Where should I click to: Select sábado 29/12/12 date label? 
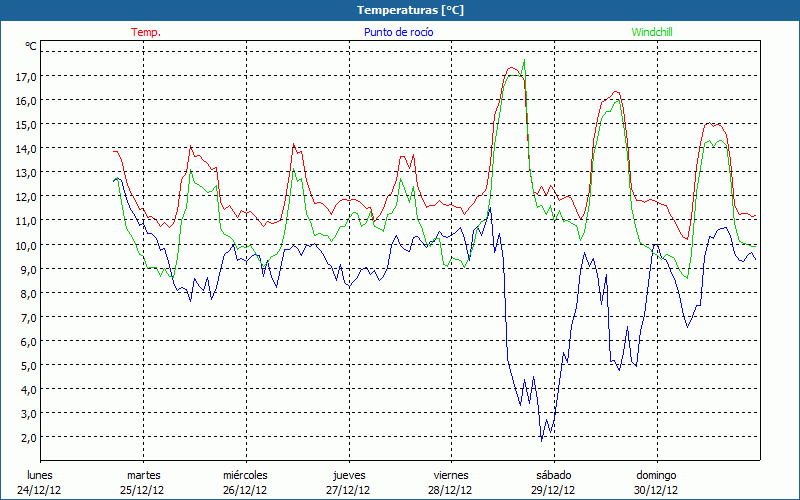click(x=554, y=482)
